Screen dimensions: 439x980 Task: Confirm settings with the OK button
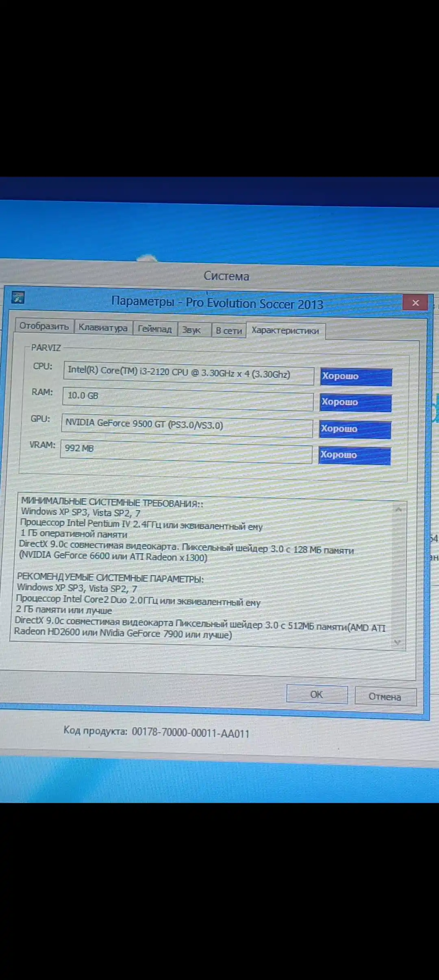point(317,694)
